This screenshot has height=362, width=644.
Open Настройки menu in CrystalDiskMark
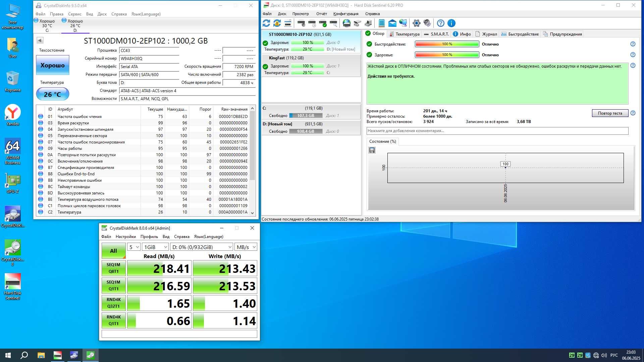click(x=125, y=237)
